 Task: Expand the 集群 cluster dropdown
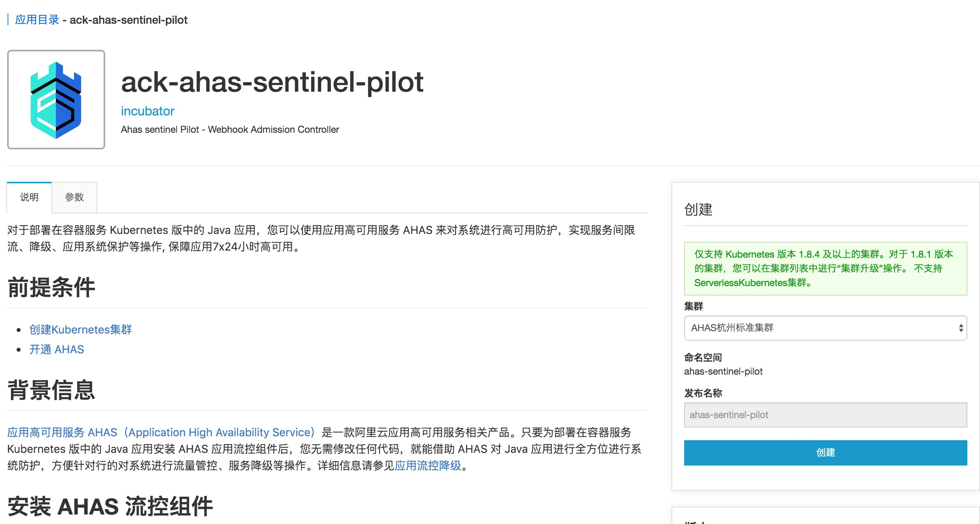825,328
